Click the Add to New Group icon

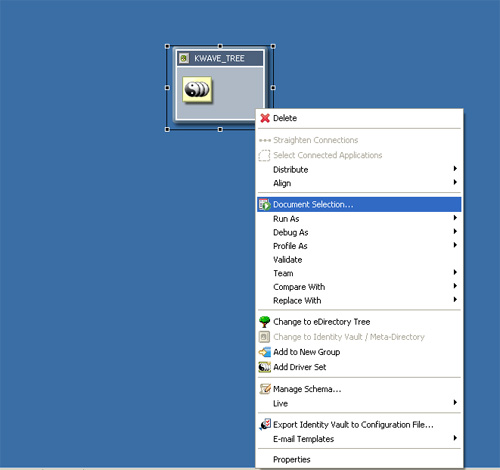[x=265, y=352]
